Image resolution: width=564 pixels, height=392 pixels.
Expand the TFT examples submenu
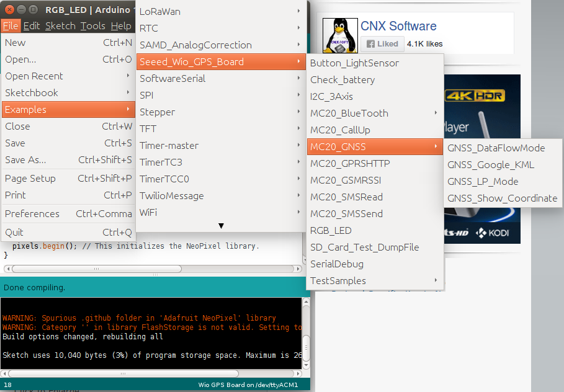tap(221, 129)
